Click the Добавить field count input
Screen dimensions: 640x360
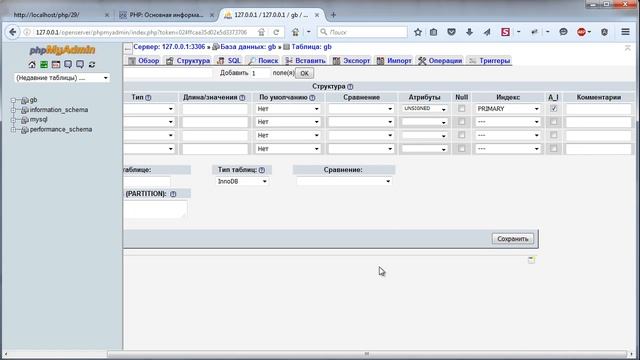tap(260, 73)
